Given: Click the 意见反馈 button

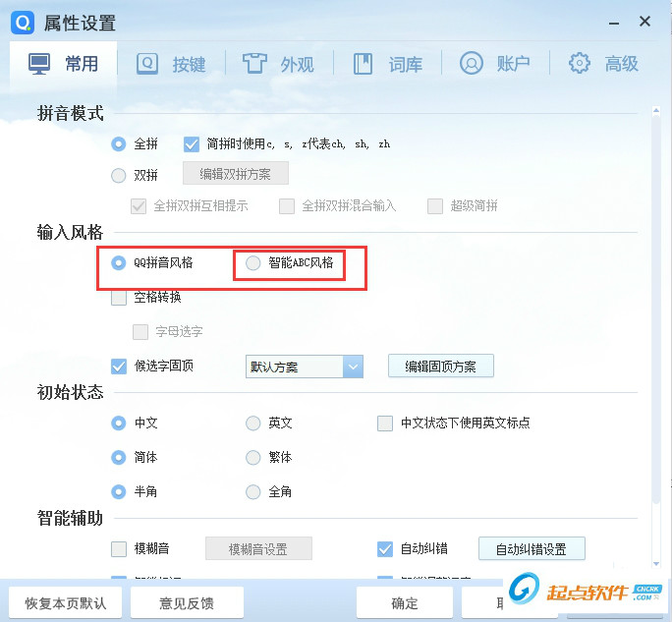Looking at the screenshot, I should coord(187,603).
